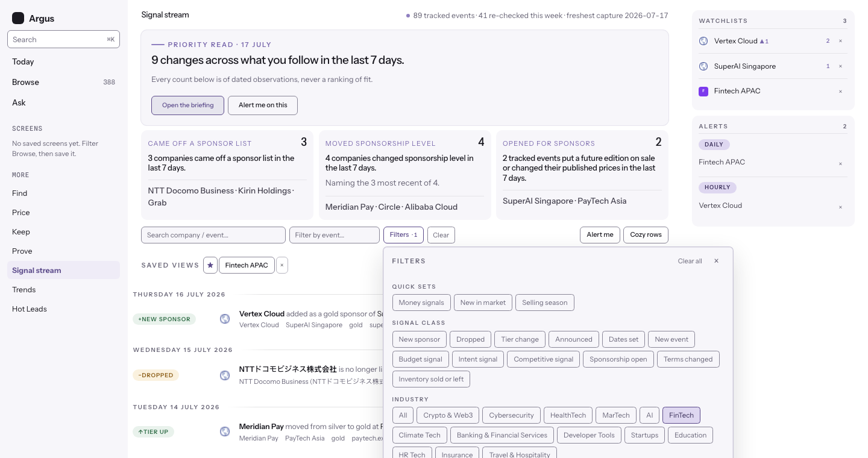
Task: Click the Clear button next to Filters
Action: click(x=441, y=235)
